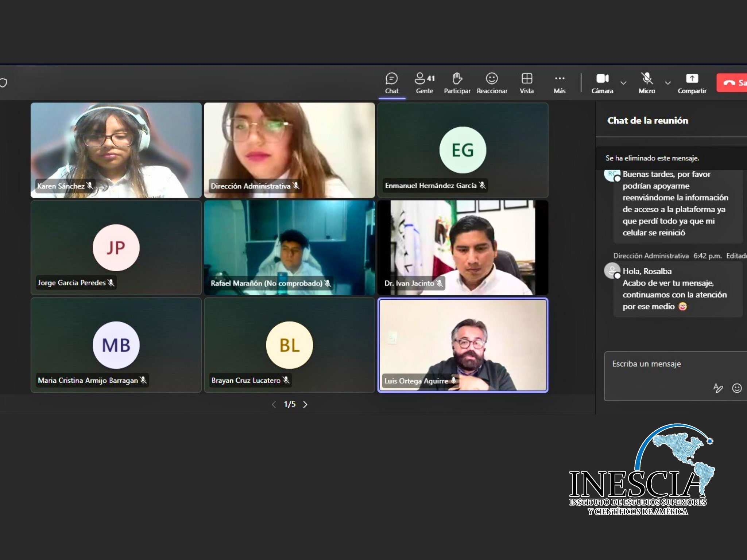The height and width of the screenshot is (560, 747).
Task: Go to next participants page
Action: click(305, 404)
